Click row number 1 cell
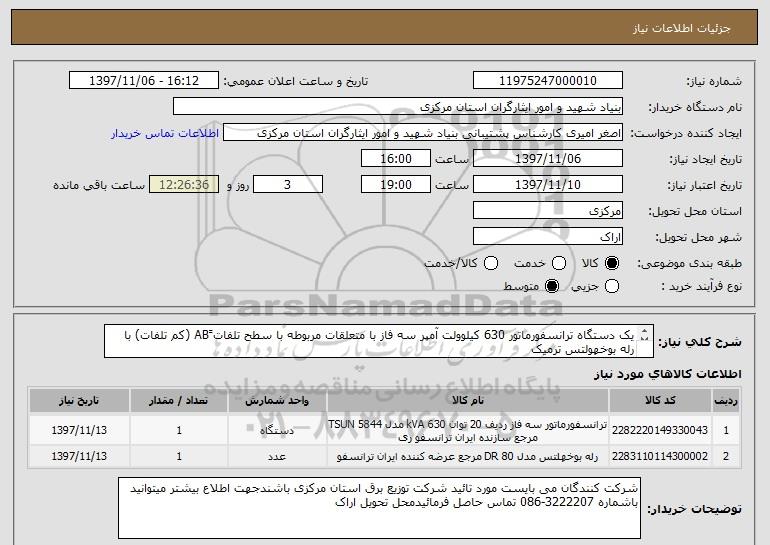The width and height of the screenshot is (770, 545). pos(726,430)
